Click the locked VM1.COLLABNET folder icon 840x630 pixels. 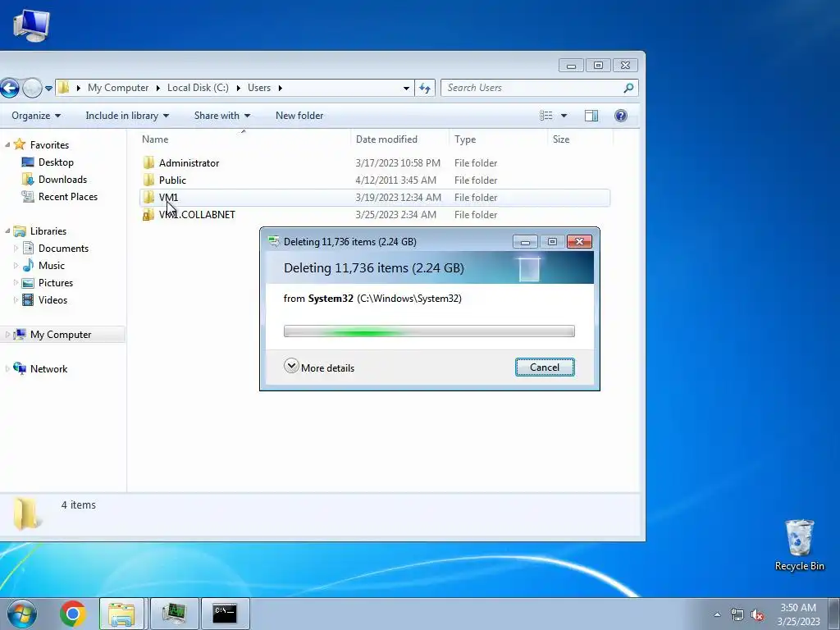(148, 215)
